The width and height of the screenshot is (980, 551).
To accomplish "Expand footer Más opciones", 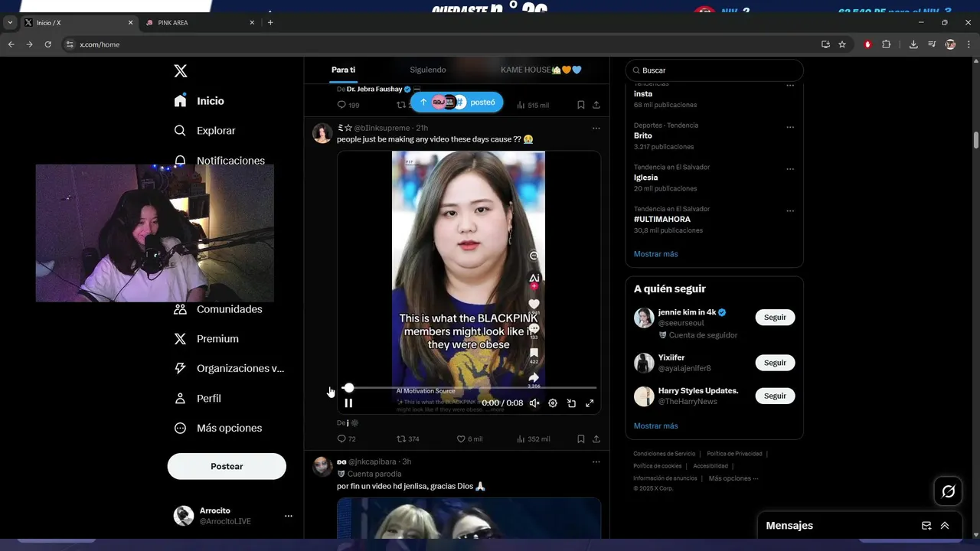I will (733, 478).
